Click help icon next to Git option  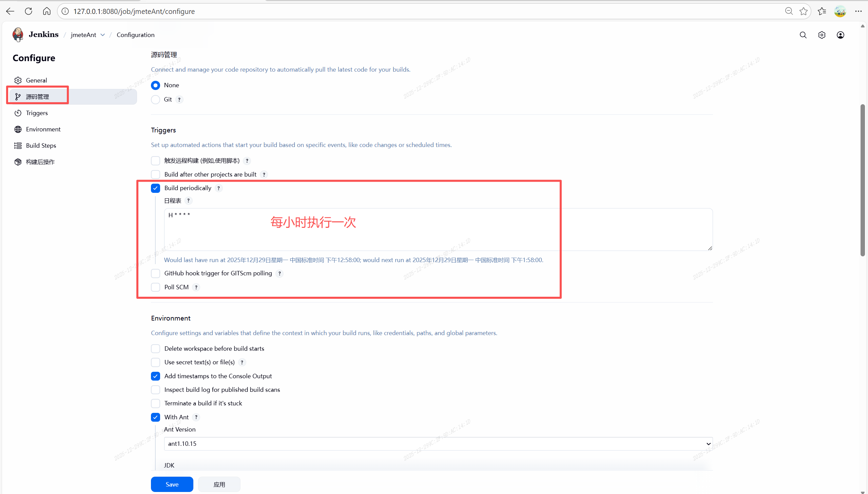179,99
